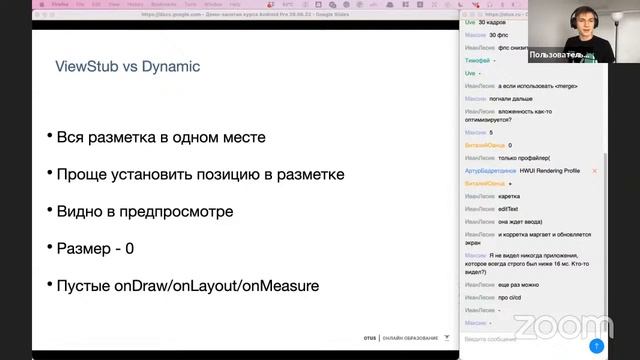Screen dimensions: 640x360
Task: Click the OTUS logo on slide footer
Action: [370, 338]
